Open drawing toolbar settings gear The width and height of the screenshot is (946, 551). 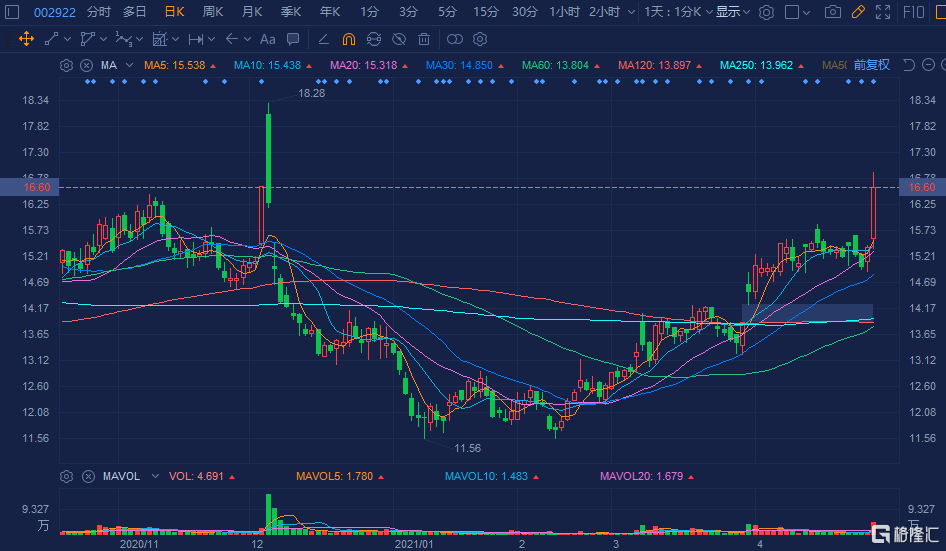pos(480,39)
